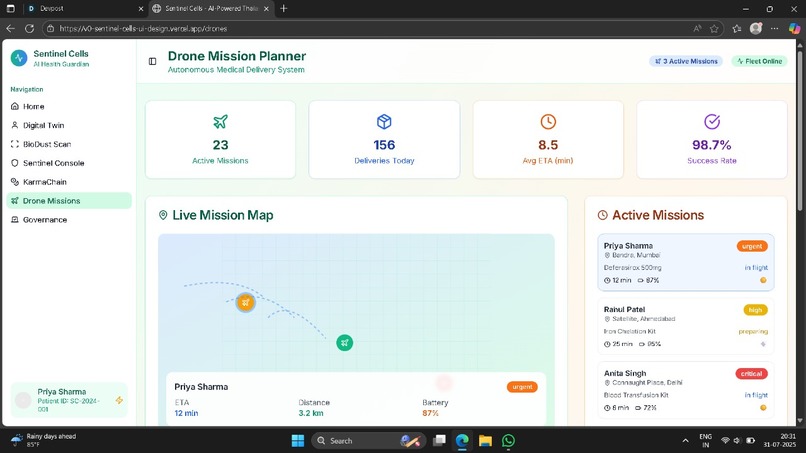Go to BioDust Scan

69,144
